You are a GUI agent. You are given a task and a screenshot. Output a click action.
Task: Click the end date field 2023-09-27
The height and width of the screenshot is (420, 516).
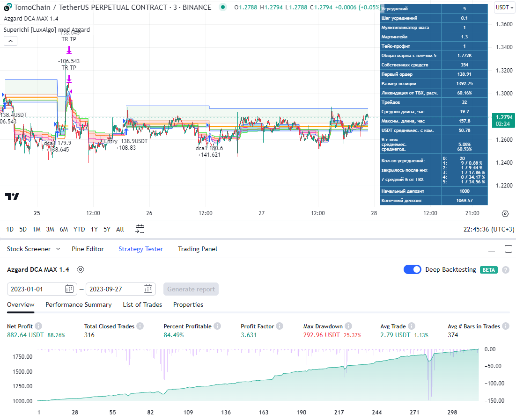click(120, 289)
